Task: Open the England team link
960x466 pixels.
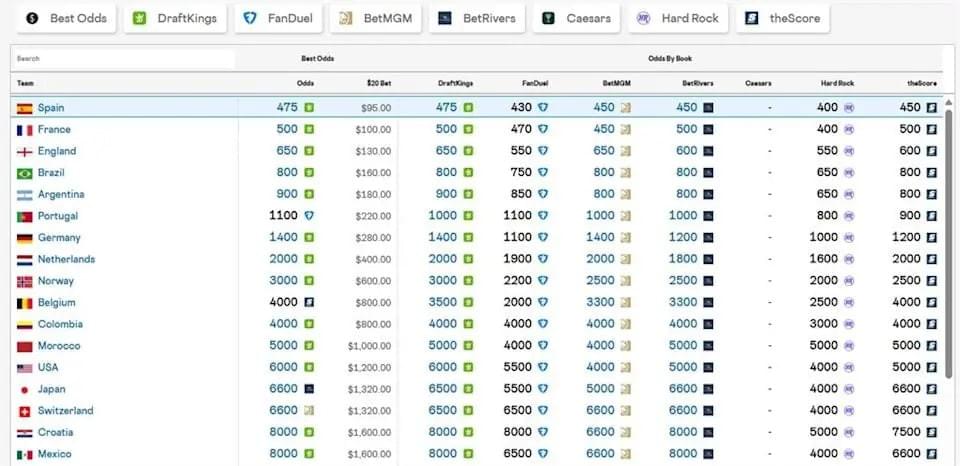Action: tap(57, 151)
